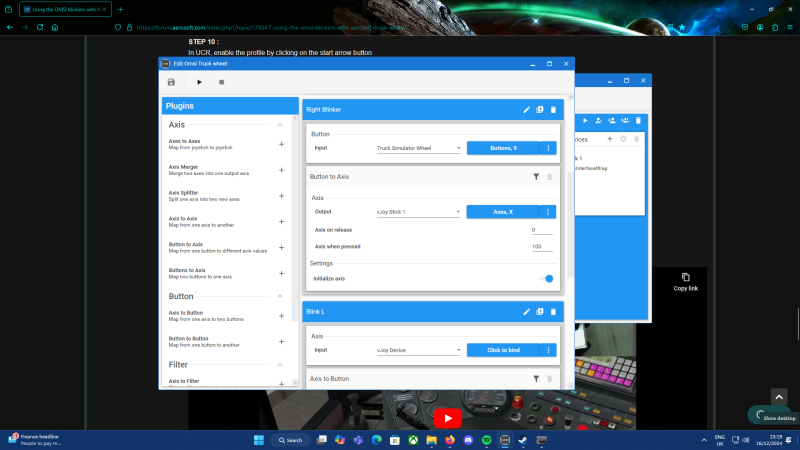Collapse the Filter plugin category
The width and height of the screenshot is (800, 450).
tap(280, 365)
